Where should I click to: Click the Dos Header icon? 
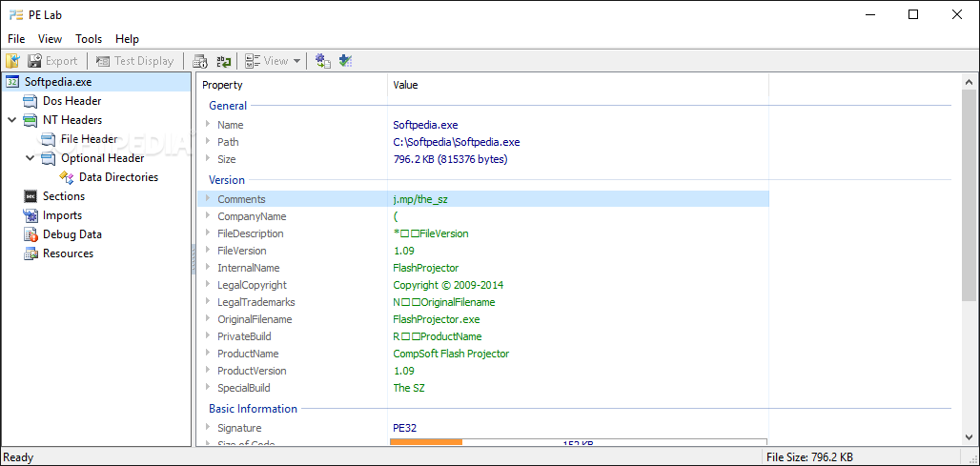click(31, 101)
